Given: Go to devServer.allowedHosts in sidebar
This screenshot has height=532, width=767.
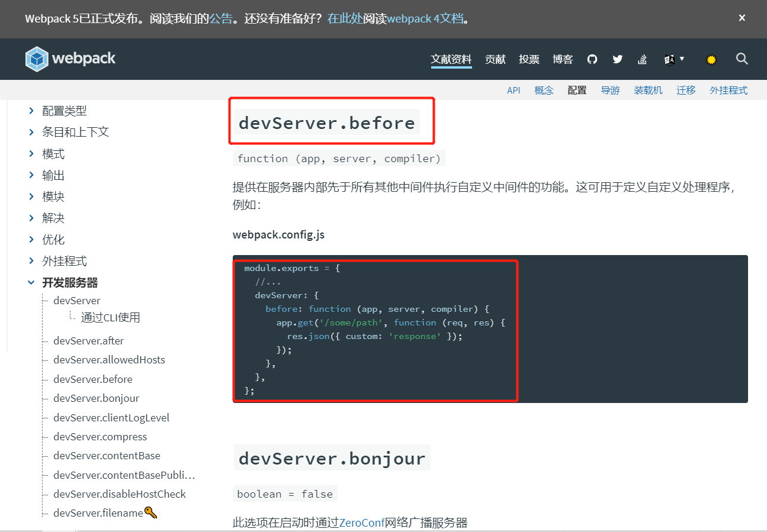Looking at the screenshot, I should click(109, 360).
